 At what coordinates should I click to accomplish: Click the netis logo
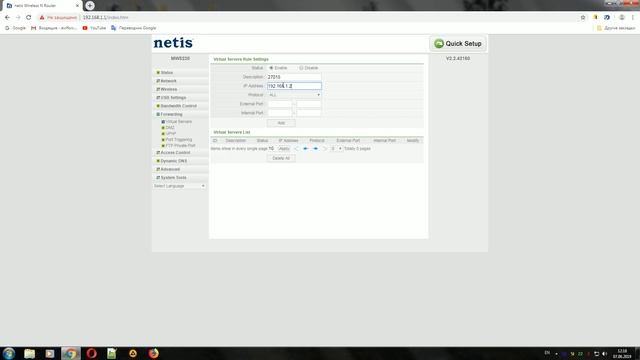click(173, 43)
